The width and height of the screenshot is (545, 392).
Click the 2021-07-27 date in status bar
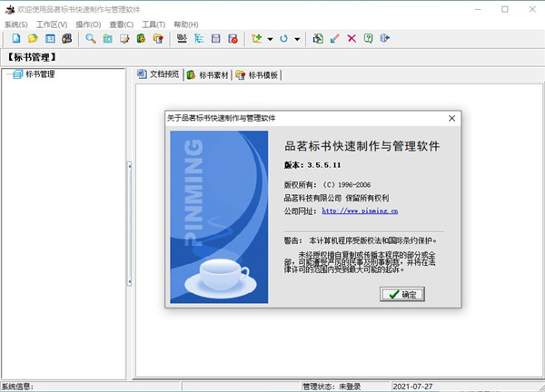pyautogui.click(x=412, y=387)
